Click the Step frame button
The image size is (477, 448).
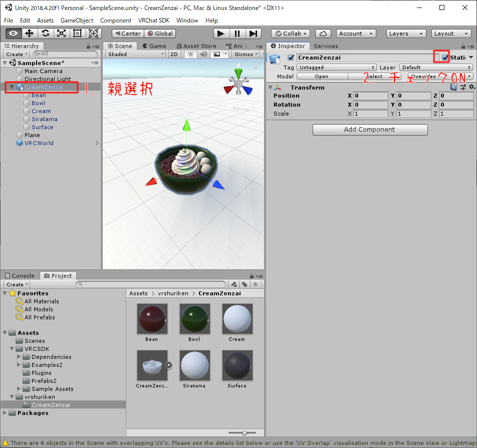coord(253,34)
